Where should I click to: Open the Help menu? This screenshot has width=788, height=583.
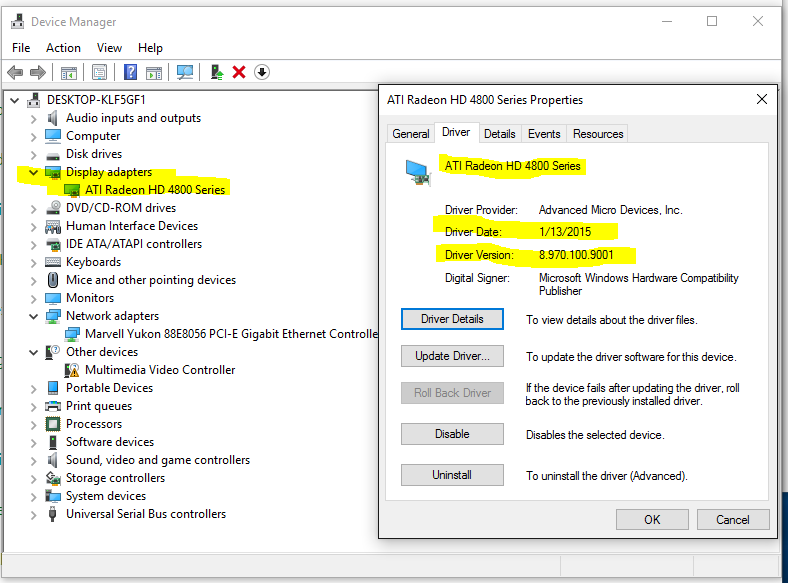click(x=150, y=48)
